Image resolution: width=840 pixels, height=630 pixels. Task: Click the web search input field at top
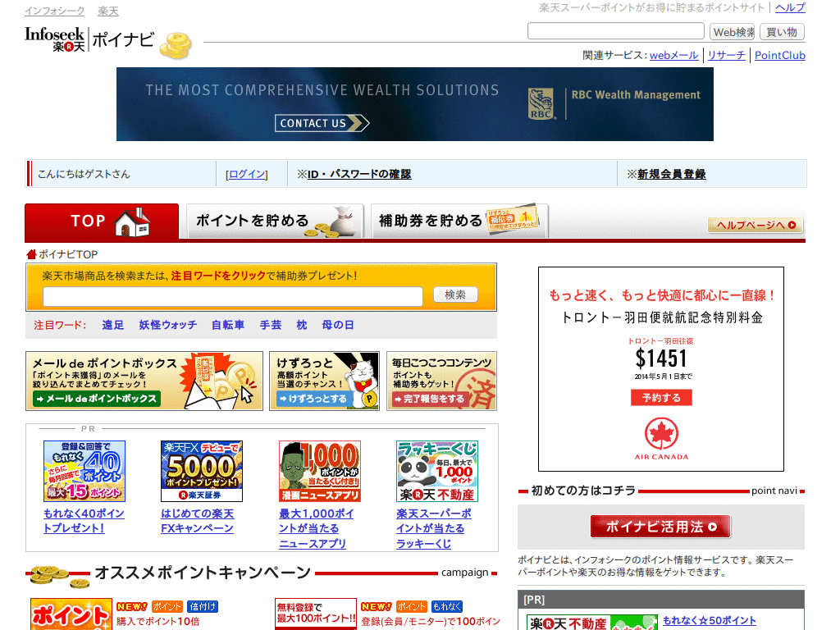(615, 31)
